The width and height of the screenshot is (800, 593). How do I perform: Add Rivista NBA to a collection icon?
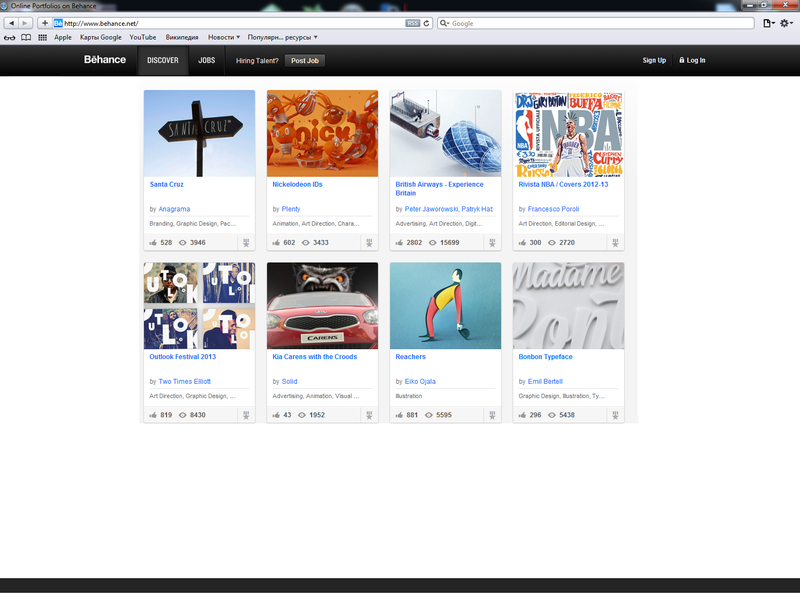point(615,243)
